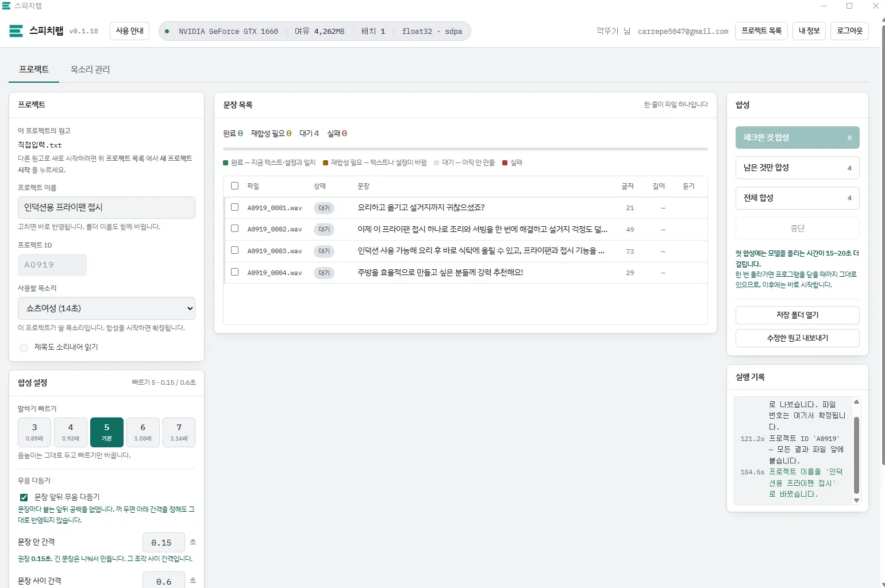Image resolution: width=885 pixels, height=588 pixels.
Task: Set speaking speed to 3 (0.85배)
Action: (x=34, y=432)
